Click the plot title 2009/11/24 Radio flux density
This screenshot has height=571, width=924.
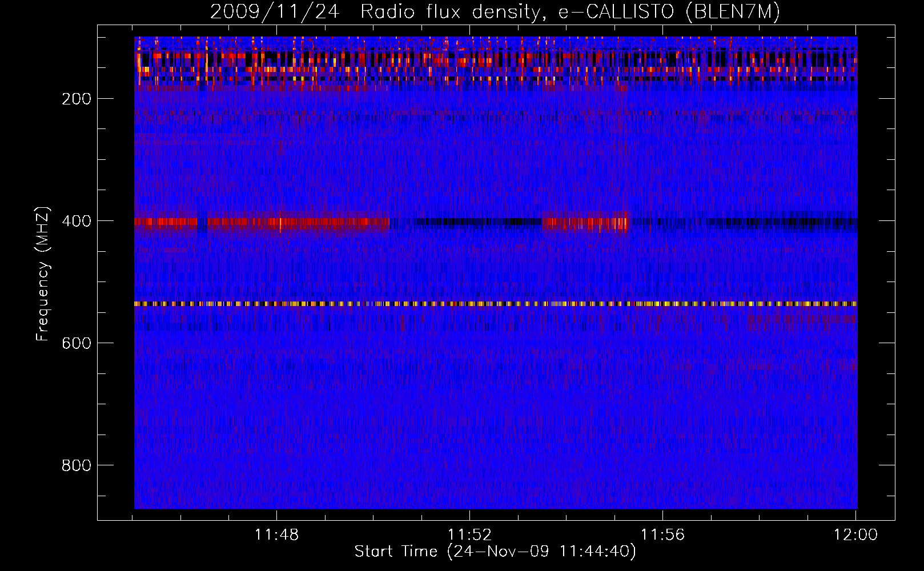495,12
